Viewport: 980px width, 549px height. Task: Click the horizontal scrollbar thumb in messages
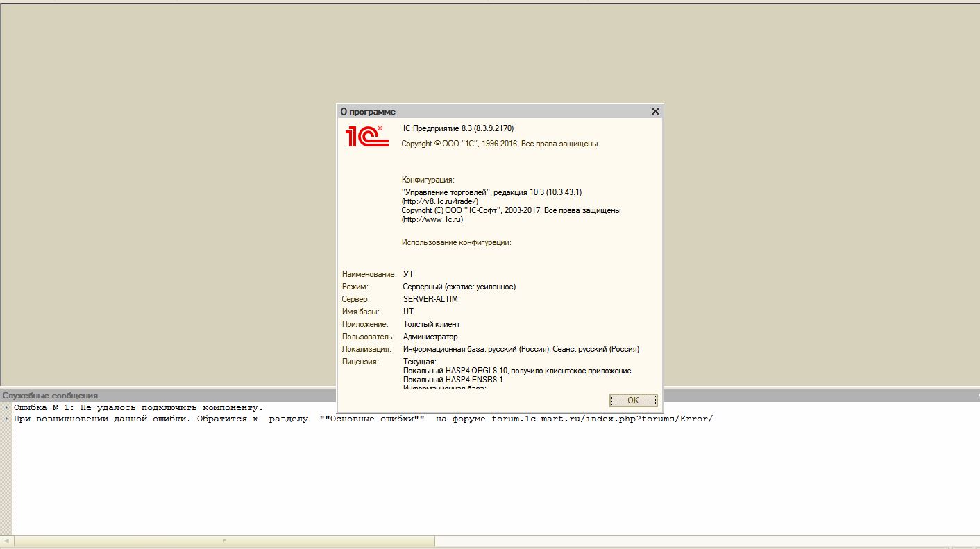tap(223, 541)
